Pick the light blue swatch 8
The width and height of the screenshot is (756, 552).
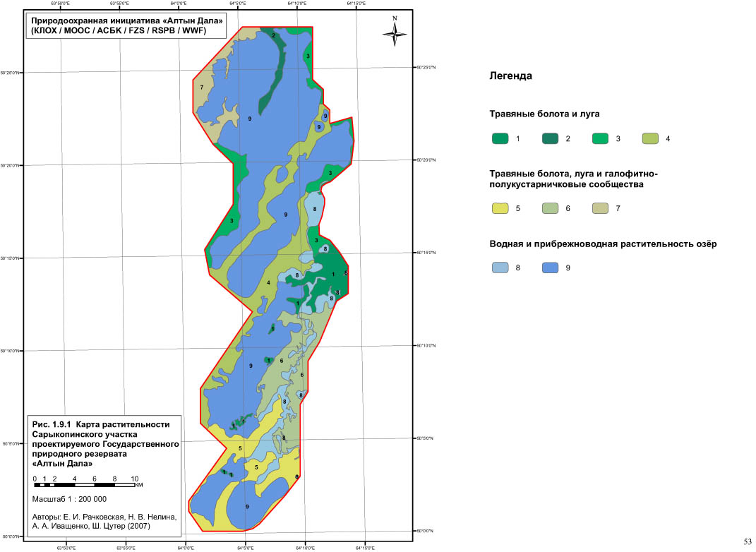pos(500,268)
